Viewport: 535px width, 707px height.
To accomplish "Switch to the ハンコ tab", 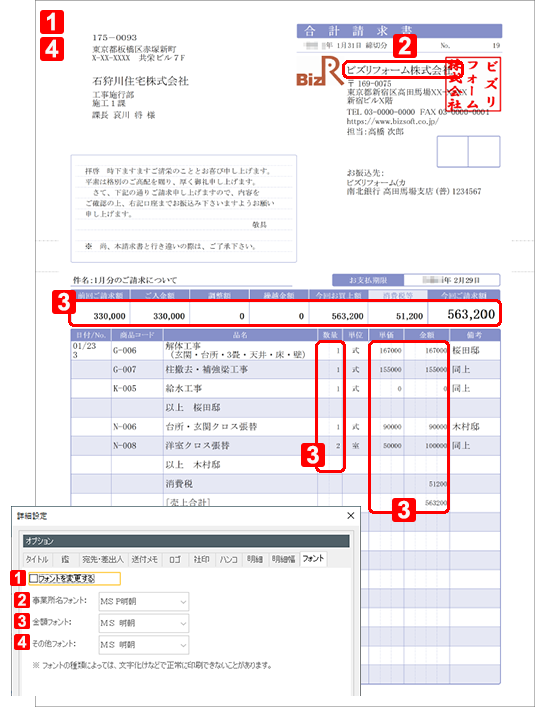I will pyautogui.click(x=229, y=559).
